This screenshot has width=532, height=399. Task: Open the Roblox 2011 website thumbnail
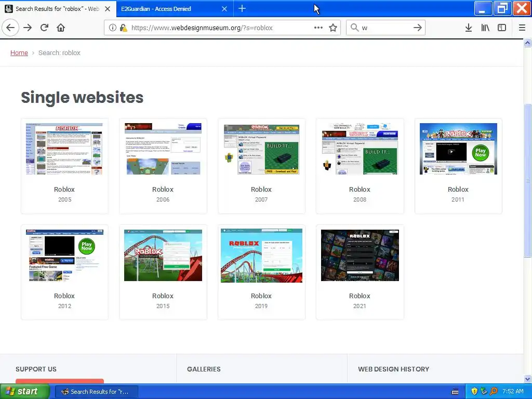458,149
